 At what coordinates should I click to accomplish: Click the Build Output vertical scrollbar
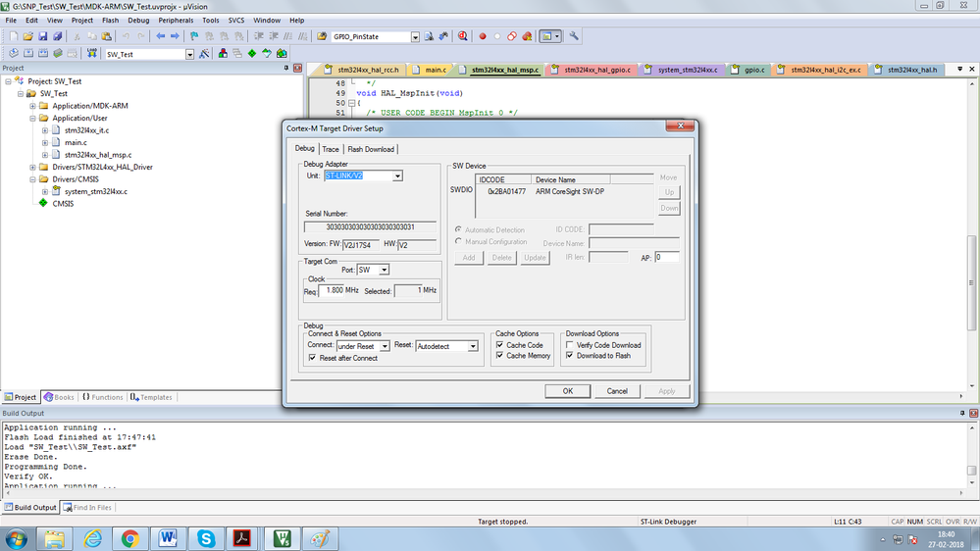point(972,455)
